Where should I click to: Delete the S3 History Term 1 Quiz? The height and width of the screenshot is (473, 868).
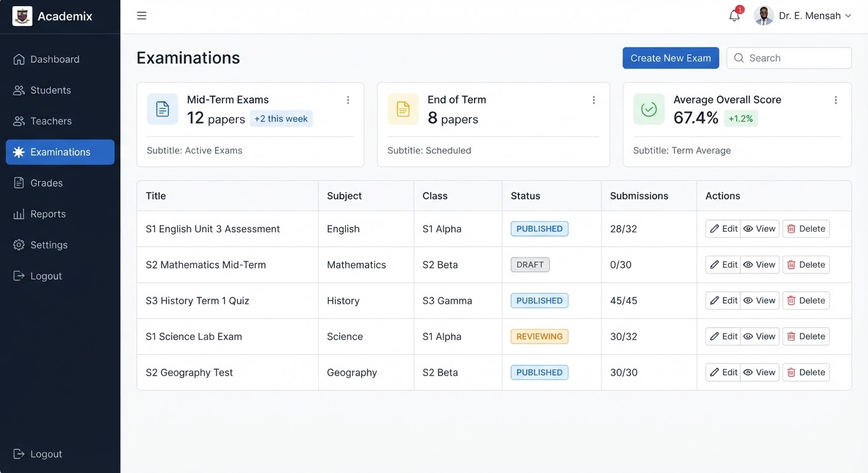[x=806, y=301]
